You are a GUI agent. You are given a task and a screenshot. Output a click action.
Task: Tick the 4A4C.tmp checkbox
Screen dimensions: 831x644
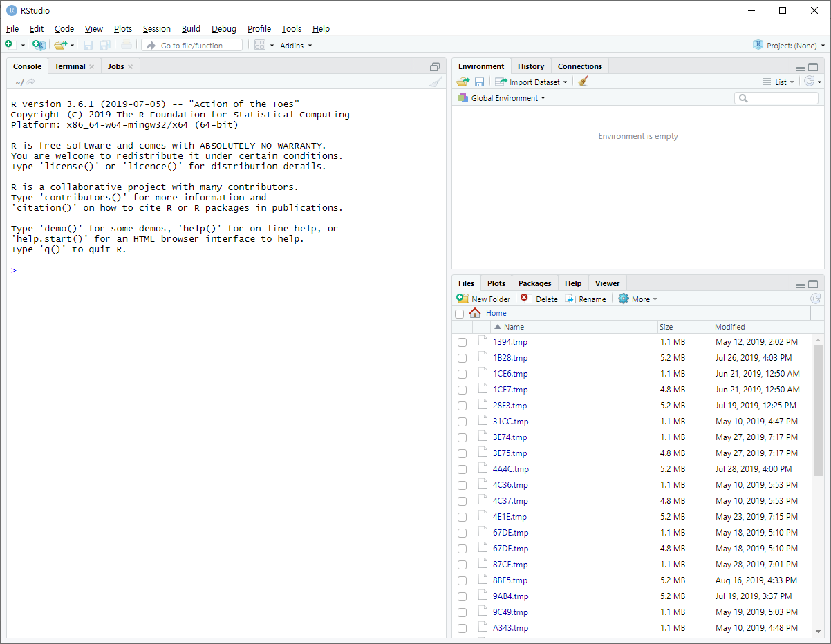click(462, 469)
